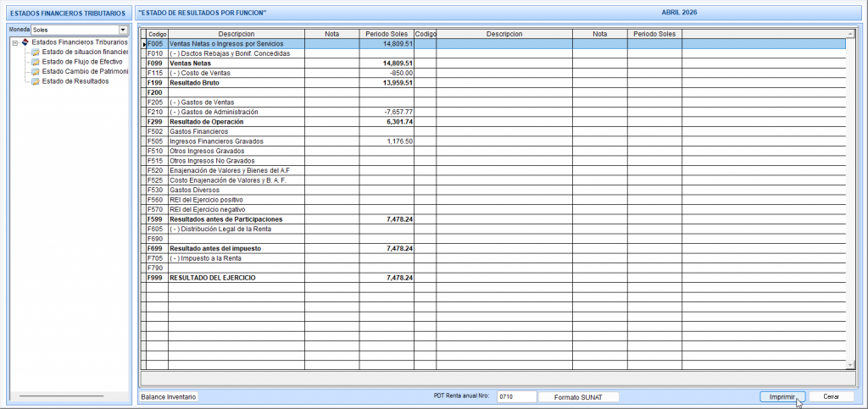Click the Formato SUNAT button
The height and width of the screenshot is (409, 868).
578,397
